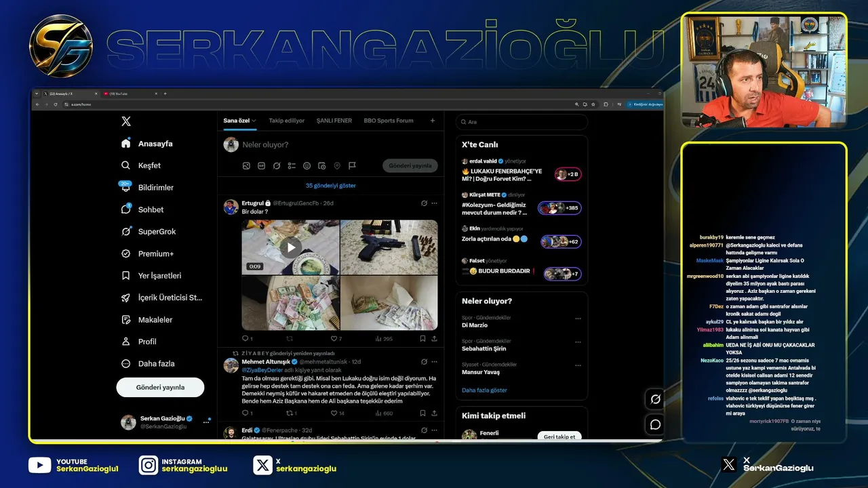The width and height of the screenshot is (868, 488).
Task: Like Ertugrul's post
Action: 336,338
